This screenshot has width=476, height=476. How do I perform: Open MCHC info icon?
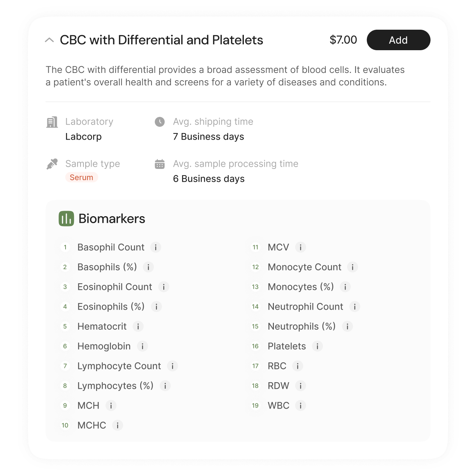(118, 425)
